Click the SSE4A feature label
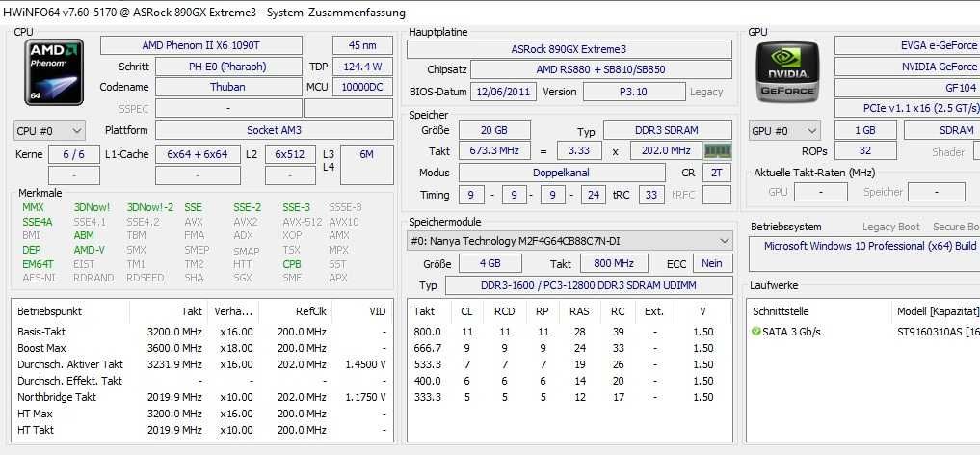980x455 pixels. click(x=38, y=222)
